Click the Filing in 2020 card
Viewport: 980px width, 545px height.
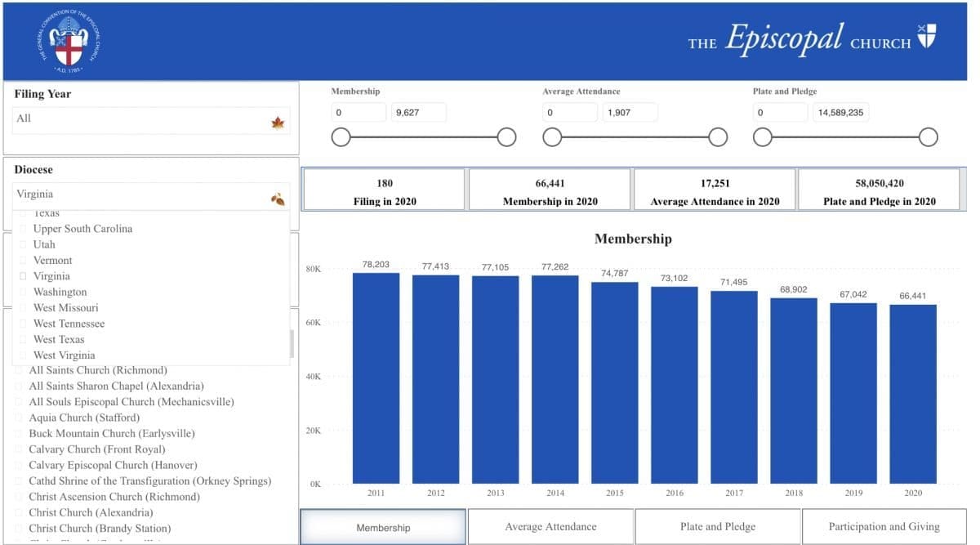click(x=384, y=190)
